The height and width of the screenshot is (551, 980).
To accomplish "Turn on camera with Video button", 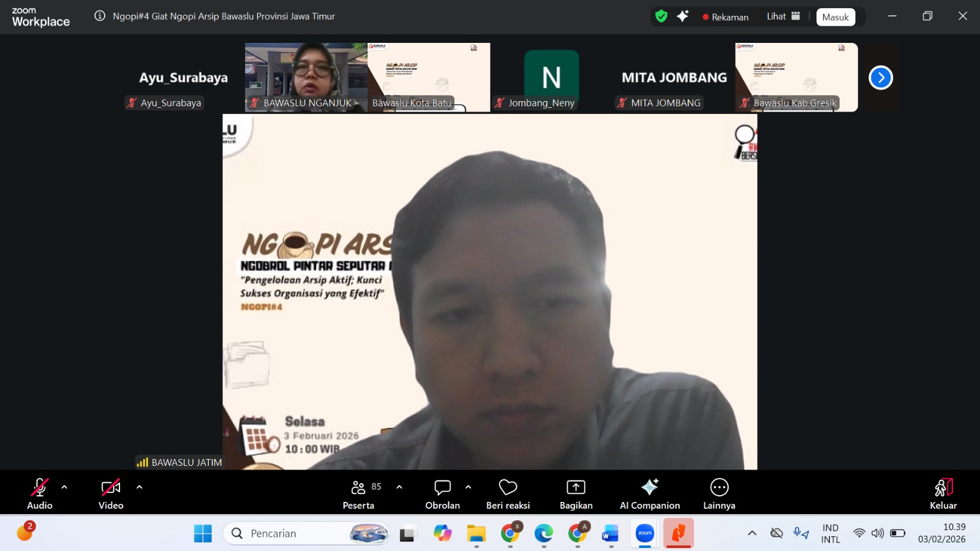I will click(111, 493).
